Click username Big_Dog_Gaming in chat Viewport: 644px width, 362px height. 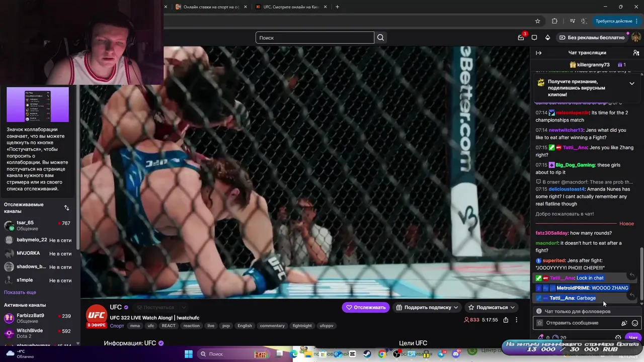[x=576, y=165]
